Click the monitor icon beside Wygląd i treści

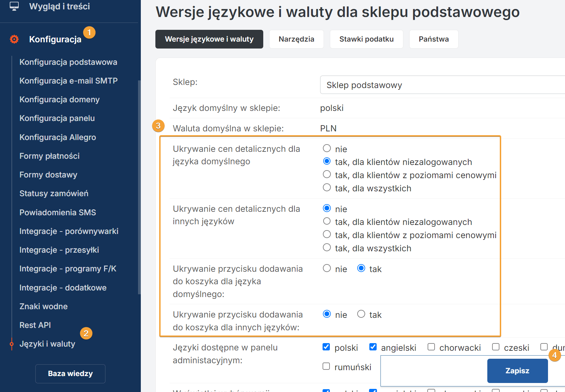coord(14,6)
